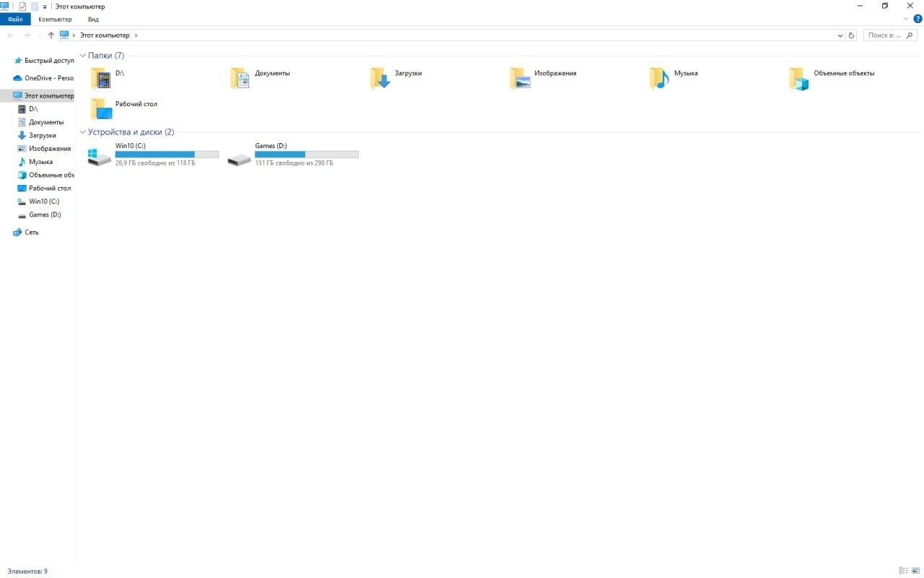Switch to the large icons view in the status bar
924x578 pixels.
pyautogui.click(x=915, y=571)
